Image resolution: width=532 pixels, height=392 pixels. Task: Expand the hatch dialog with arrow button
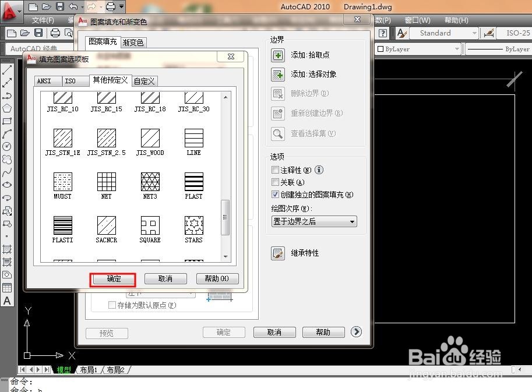pos(356,331)
